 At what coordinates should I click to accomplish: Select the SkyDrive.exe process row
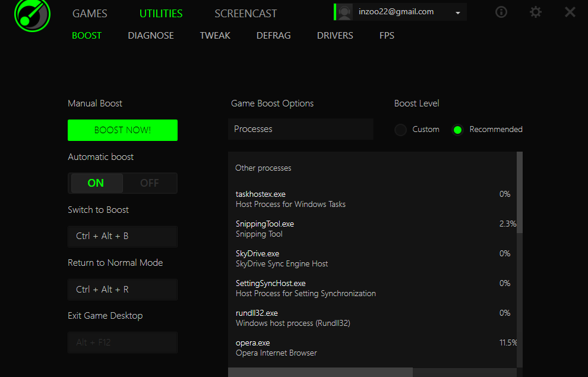coord(372,258)
